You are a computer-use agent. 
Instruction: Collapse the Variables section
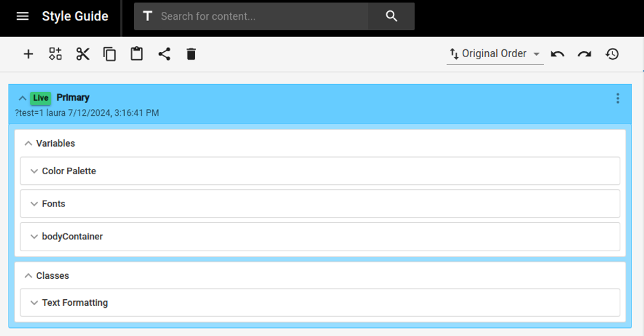tap(28, 143)
